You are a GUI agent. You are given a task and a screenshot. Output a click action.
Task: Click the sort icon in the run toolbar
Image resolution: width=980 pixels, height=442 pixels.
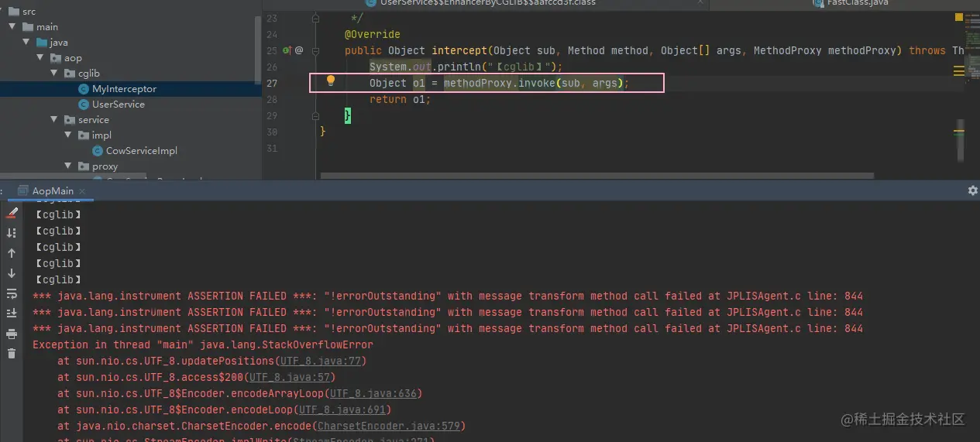[x=12, y=233]
